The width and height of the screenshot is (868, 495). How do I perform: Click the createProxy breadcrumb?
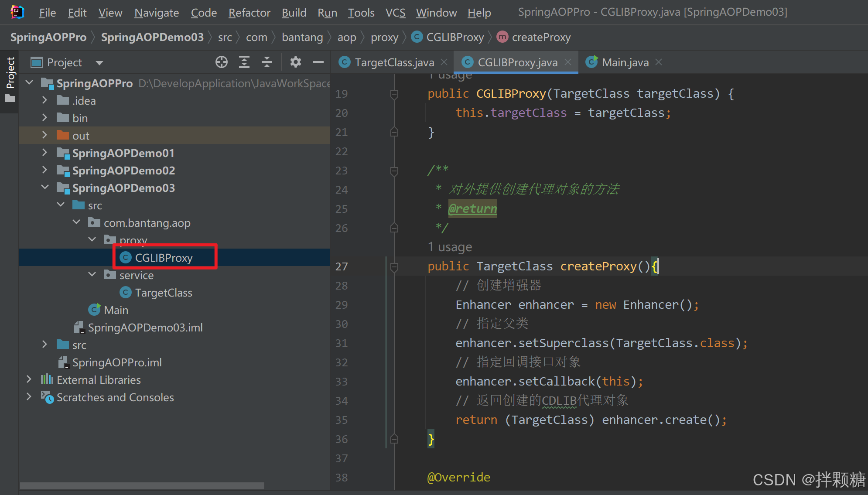pyautogui.click(x=541, y=38)
